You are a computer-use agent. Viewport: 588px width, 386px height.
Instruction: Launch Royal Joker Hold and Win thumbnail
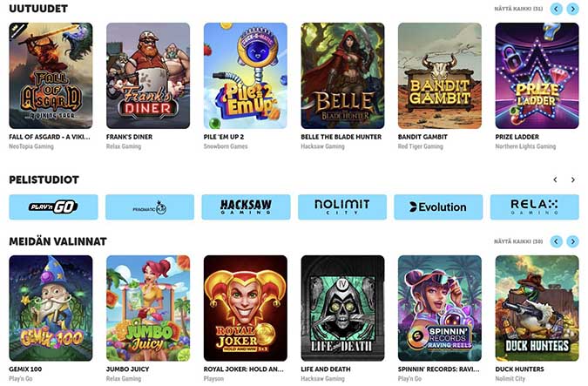(x=246, y=308)
